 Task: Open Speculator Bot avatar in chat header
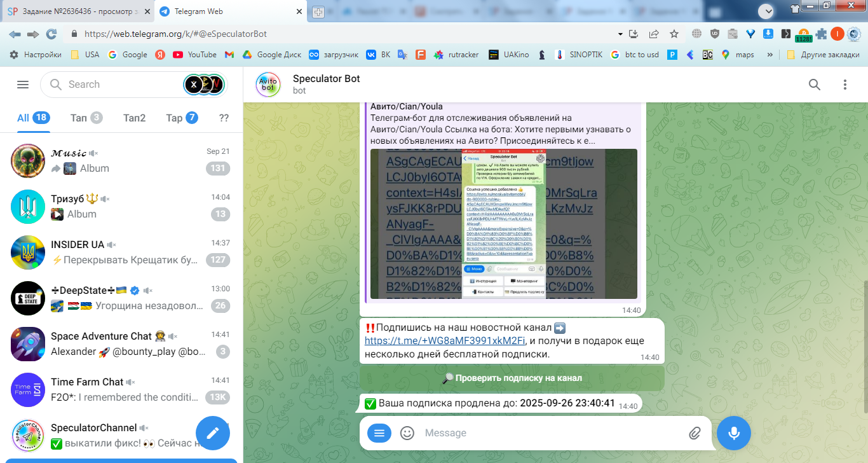tap(268, 85)
